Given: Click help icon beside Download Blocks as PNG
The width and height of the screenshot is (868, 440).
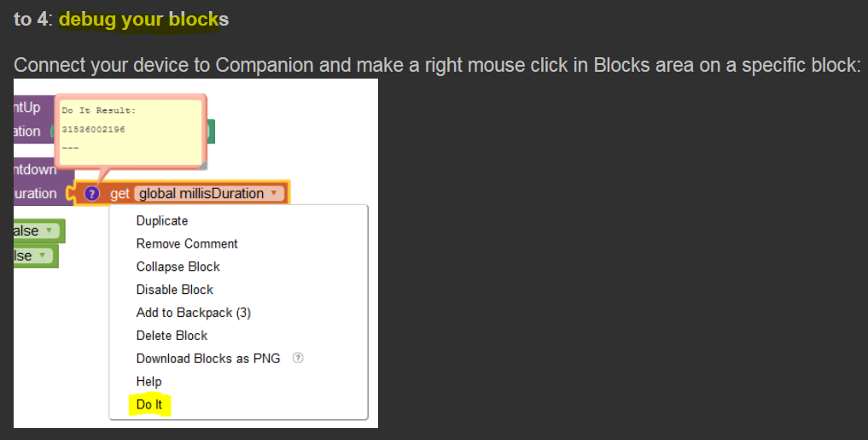Looking at the screenshot, I should (298, 358).
